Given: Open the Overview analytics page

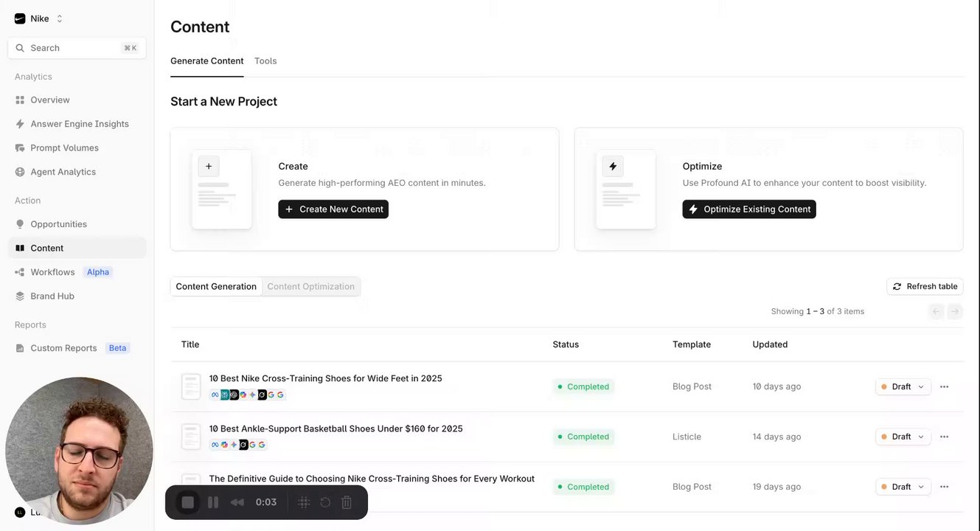Looking at the screenshot, I should click(49, 100).
